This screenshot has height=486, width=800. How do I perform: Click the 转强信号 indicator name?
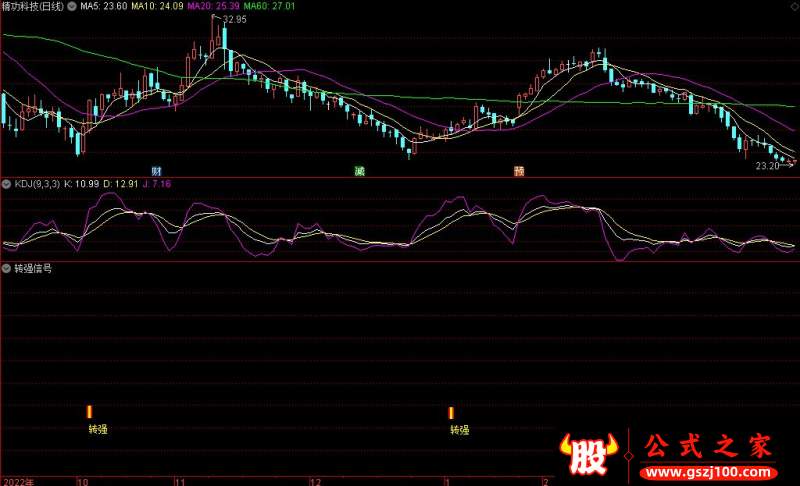click(x=34, y=269)
